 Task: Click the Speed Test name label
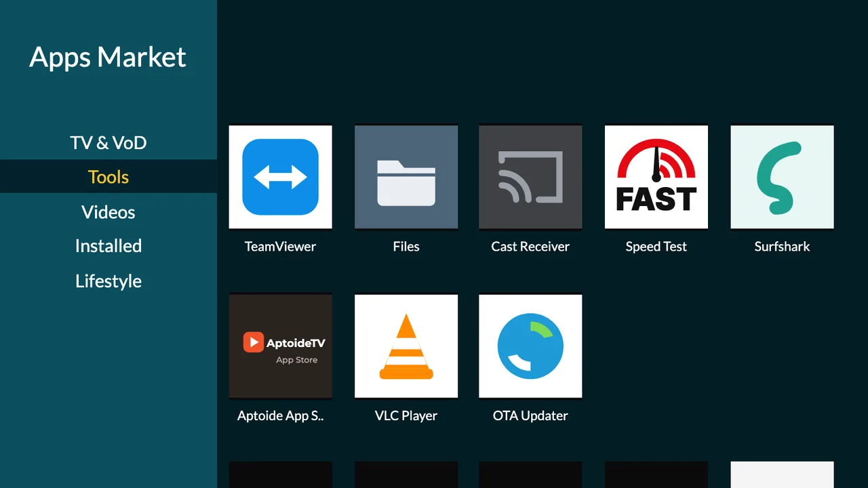(656, 247)
